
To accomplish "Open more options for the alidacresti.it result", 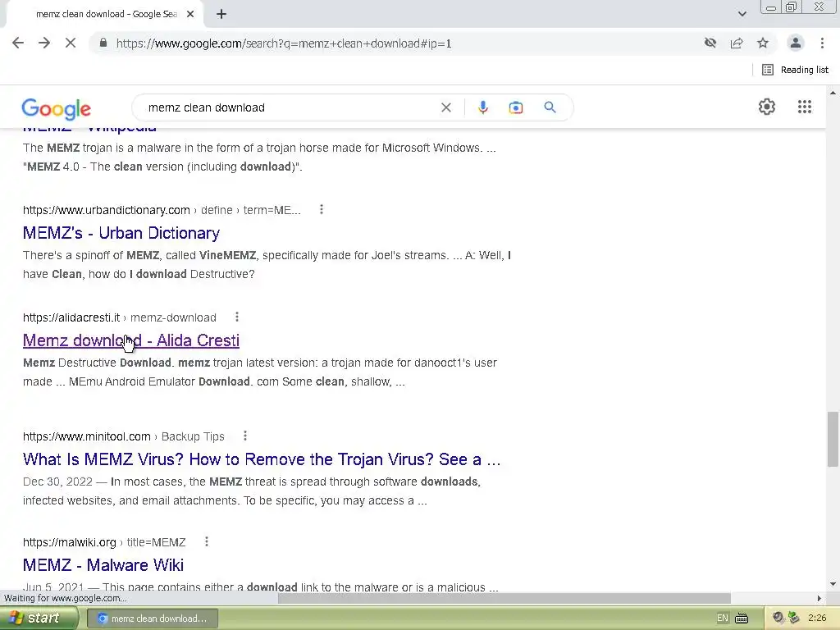I will point(237,317).
